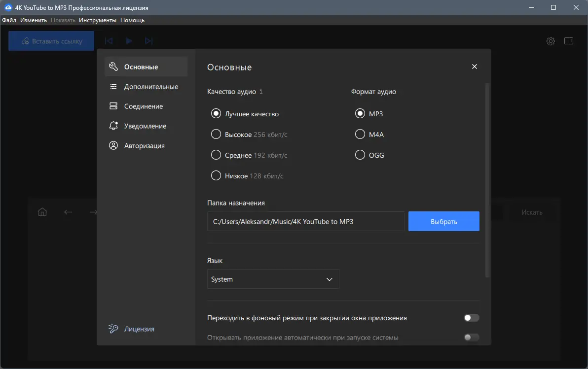Click the bell icon beside Уведомление

[x=113, y=126]
